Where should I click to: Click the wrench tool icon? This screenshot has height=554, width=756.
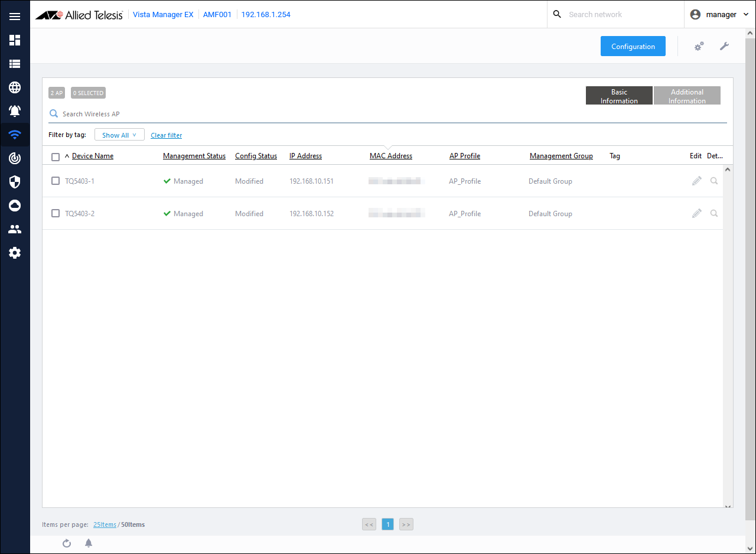[x=724, y=46]
